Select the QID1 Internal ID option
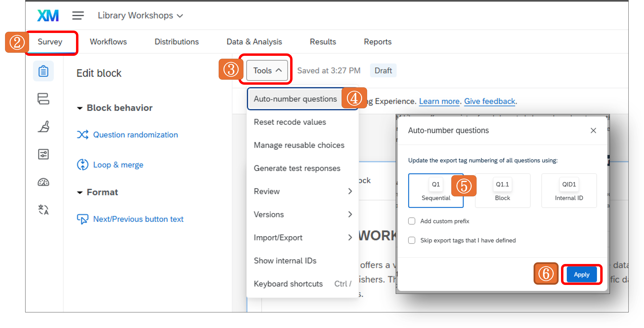The height and width of the screenshot is (328, 644). pos(569,191)
